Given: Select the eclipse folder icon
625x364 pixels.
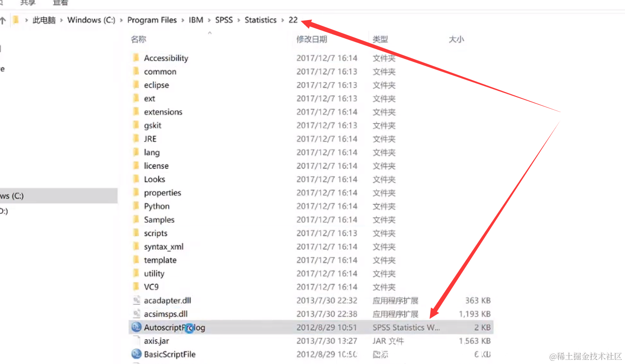Looking at the screenshot, I should (136, 85).
